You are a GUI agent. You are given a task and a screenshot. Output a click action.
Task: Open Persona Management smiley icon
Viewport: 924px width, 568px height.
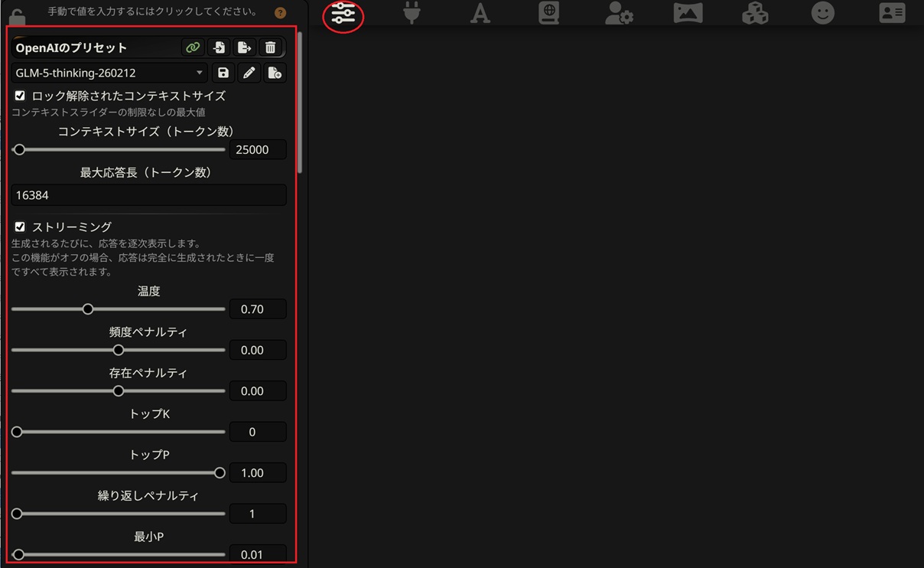pos(823,13)
